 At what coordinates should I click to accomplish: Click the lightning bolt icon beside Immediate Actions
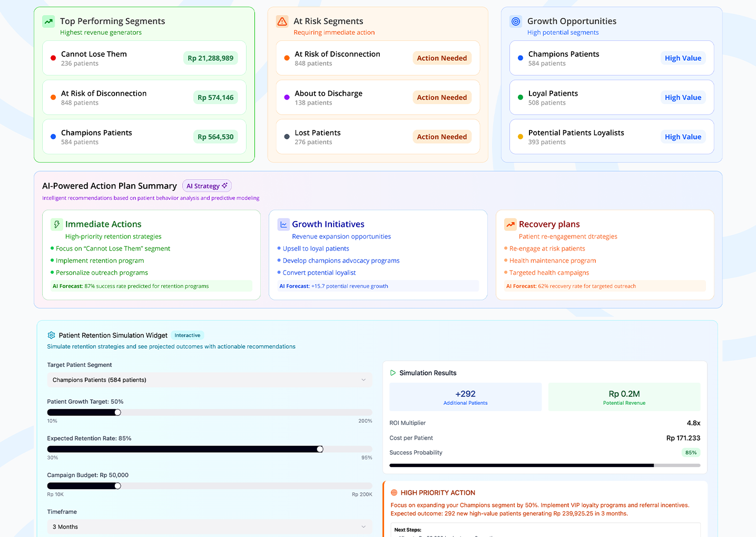tap(57, 224)
